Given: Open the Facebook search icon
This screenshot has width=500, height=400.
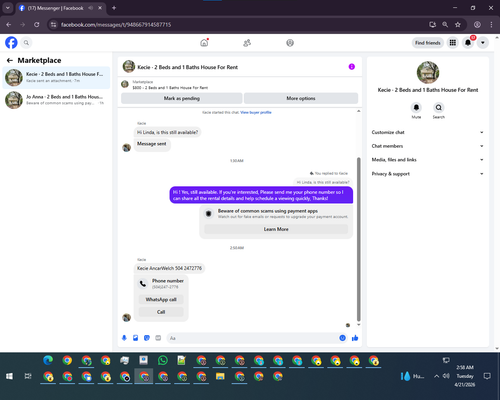Looking at the screenshot, I should [x=26, y=43].
